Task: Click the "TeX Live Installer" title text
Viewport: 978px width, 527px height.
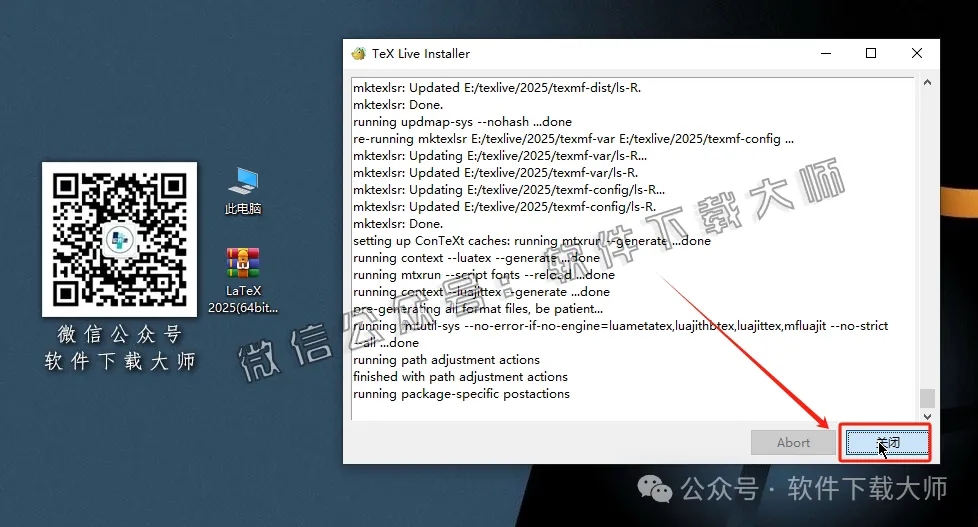Action: click(421, 53)
